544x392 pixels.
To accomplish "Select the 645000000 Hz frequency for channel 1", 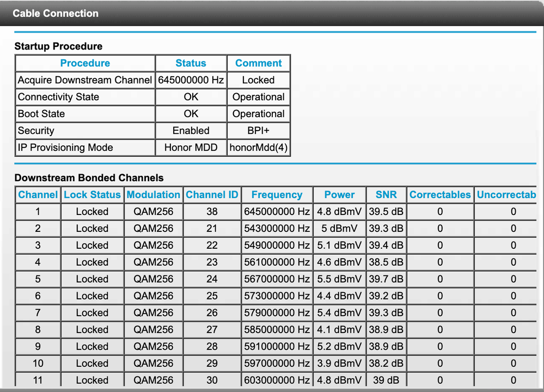I will (x=277, y=211).
